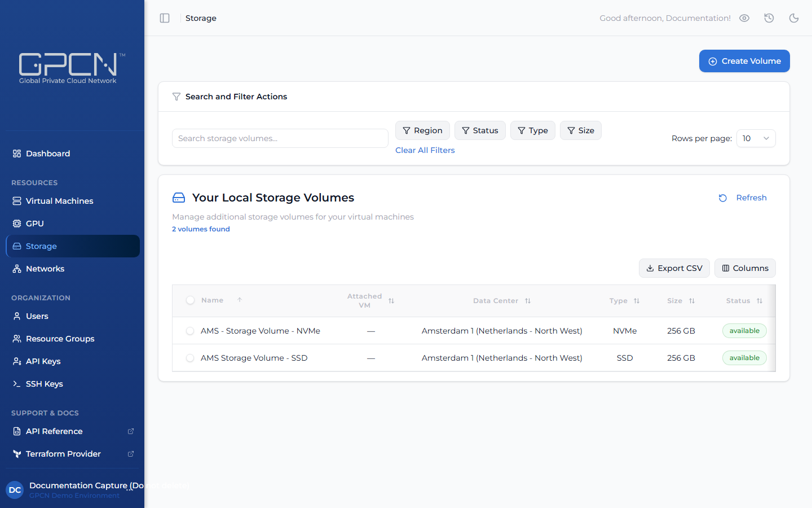Click 256 GB size of SSD volume
The image size is (812, 508).
pos(681,358)
